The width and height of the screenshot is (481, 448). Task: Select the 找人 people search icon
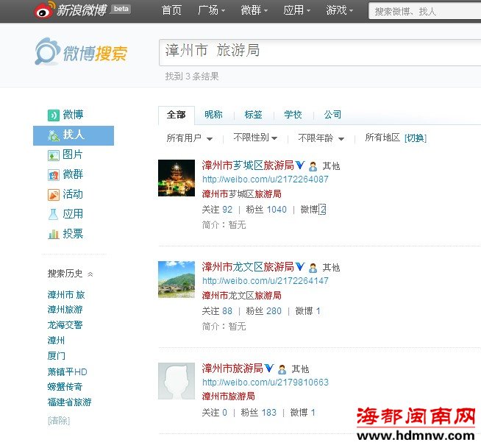[x=54, y=135]
